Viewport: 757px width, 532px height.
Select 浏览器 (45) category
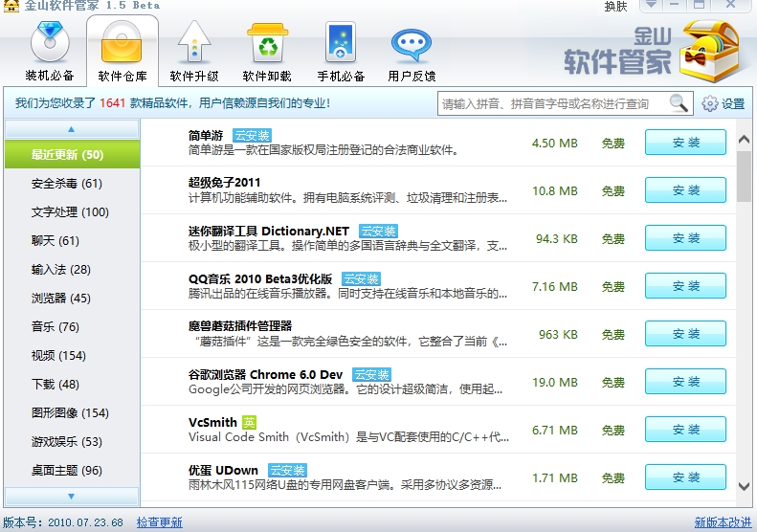click(72, 299)
